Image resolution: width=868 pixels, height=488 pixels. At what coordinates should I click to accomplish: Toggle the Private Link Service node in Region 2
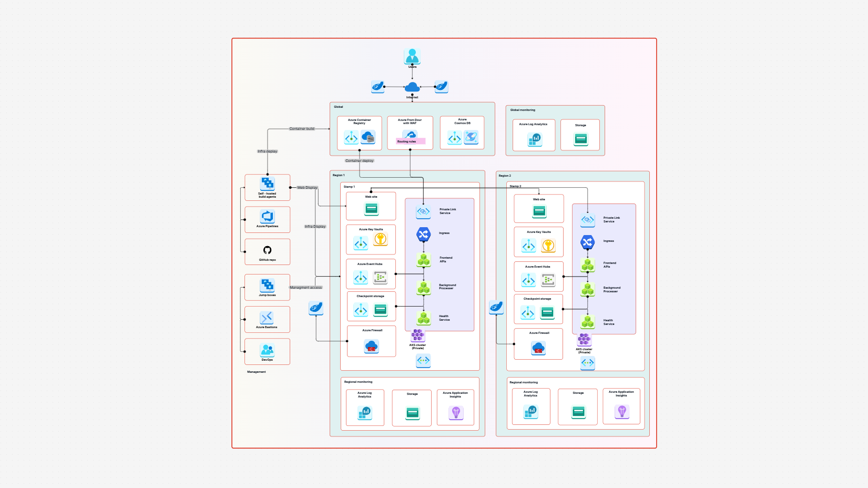tap(587, 220)
